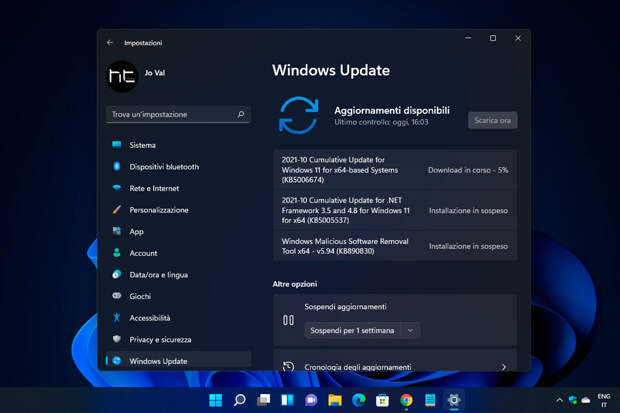Select the Accessibilità figure icon
The width and height of the screenshot is (620, 413).
pos(117,317)
